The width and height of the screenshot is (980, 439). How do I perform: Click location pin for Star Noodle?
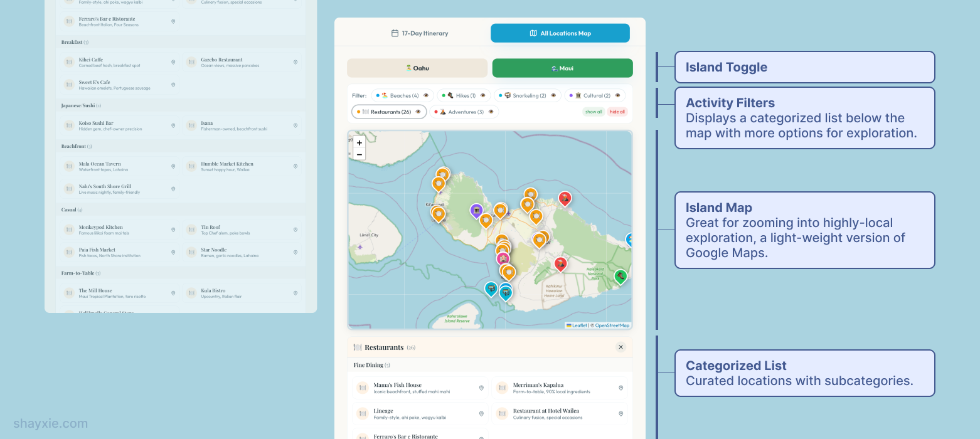point(296,252)
